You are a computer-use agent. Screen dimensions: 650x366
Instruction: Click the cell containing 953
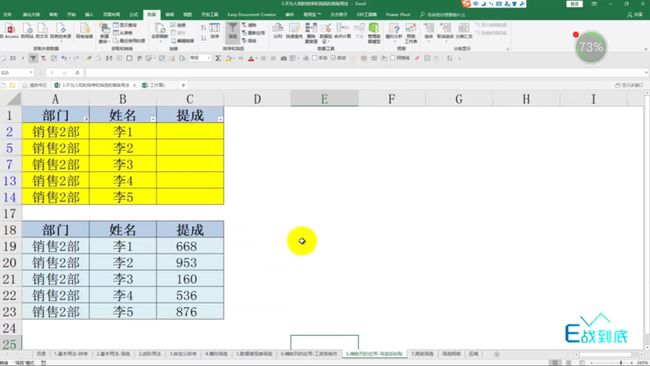190,262
